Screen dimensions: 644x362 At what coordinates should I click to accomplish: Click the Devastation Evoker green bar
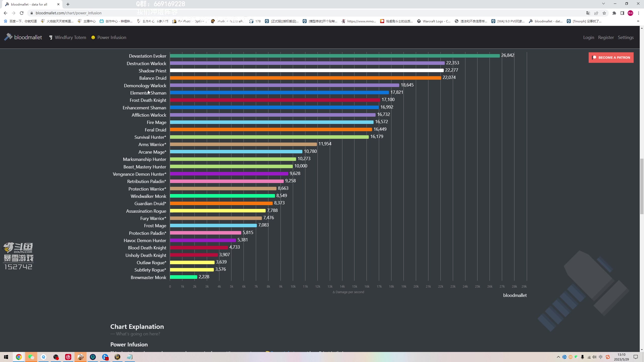pyautogui.click(x=335, y=56)
